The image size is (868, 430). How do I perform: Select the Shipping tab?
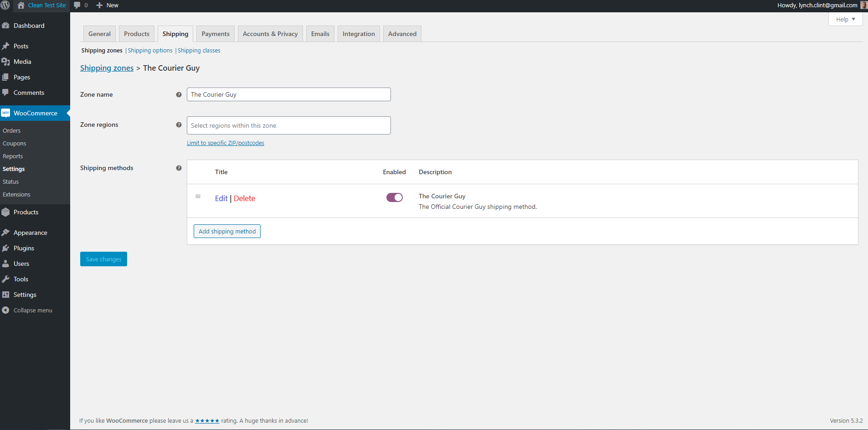pyautogui.click(x=175, y=34)
